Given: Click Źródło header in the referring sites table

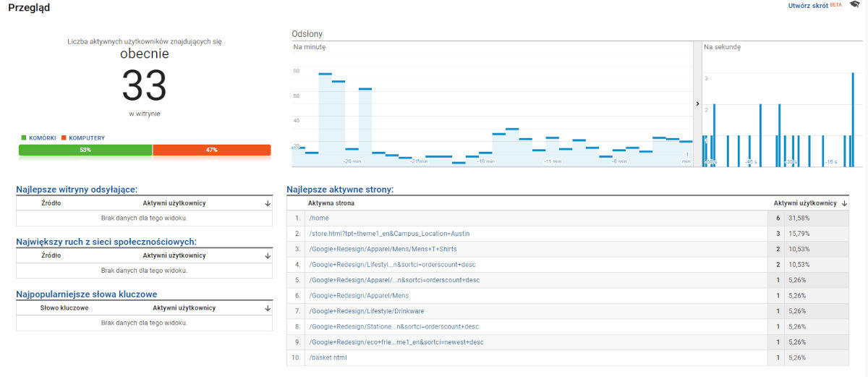Looking at the screenshot, I should (x=51, y=204).
